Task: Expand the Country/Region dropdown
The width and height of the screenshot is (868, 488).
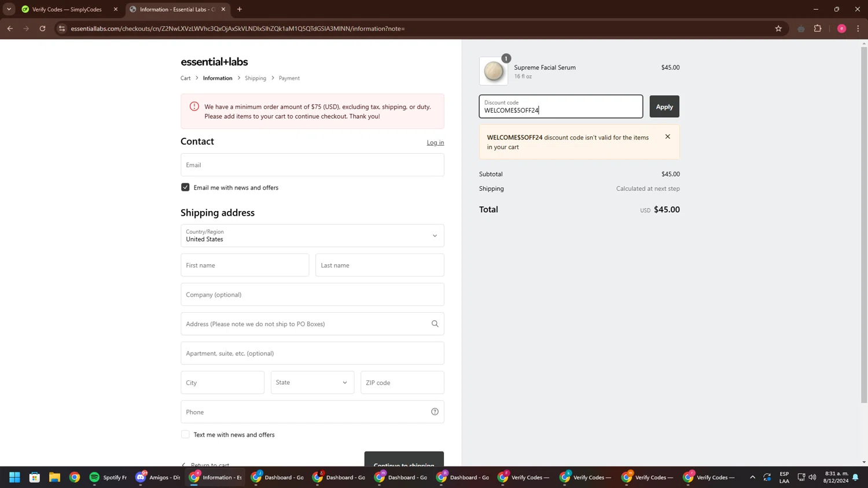Action: click(x=312, y=235)
